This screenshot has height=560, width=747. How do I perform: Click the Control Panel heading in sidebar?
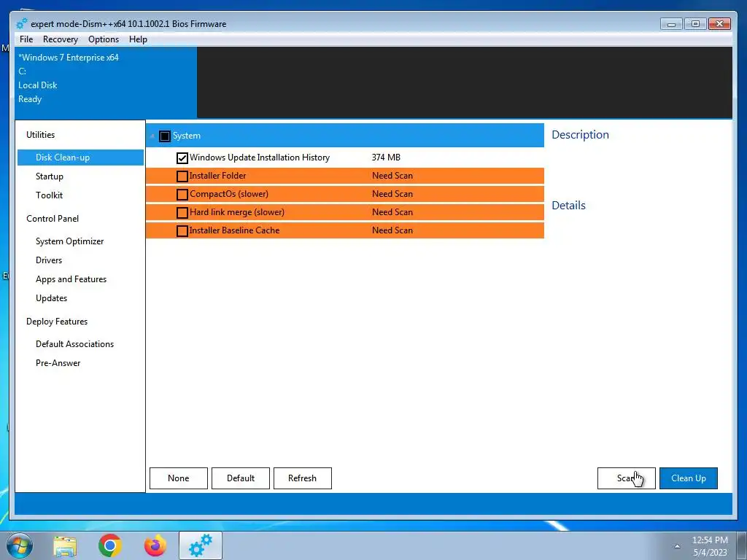coord(53,219)
